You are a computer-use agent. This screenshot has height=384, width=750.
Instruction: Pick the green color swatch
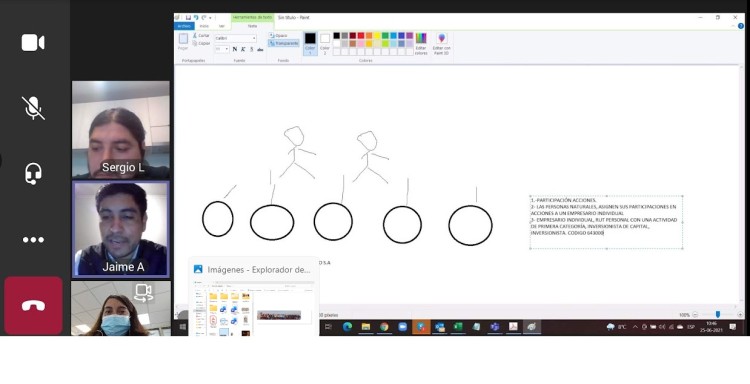coord(385,35)
